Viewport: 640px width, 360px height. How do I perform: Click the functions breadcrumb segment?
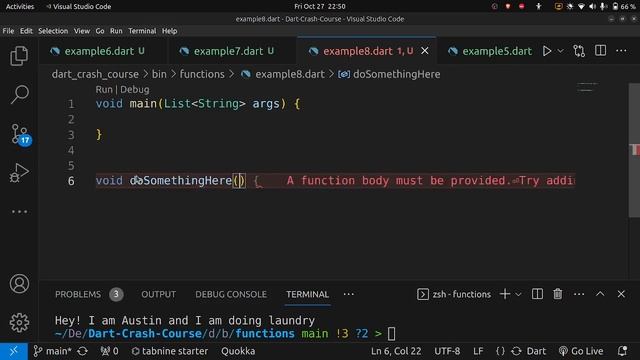point(202,74)
